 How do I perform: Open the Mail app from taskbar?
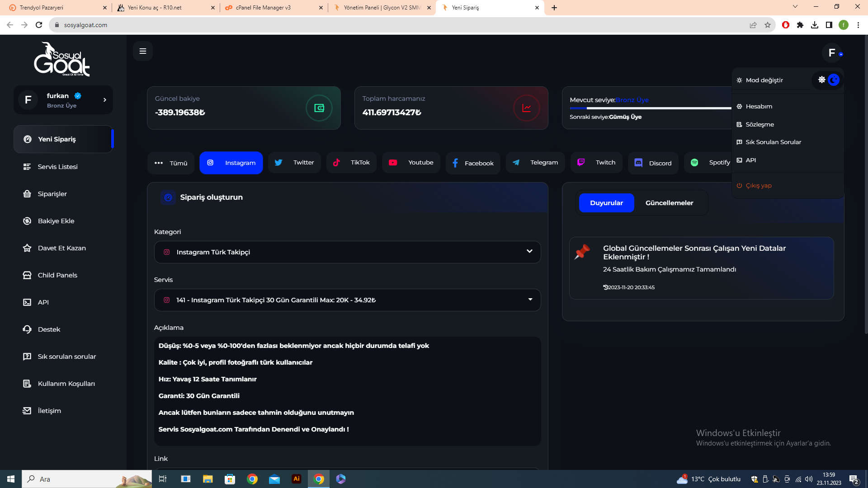coord(274,479)
